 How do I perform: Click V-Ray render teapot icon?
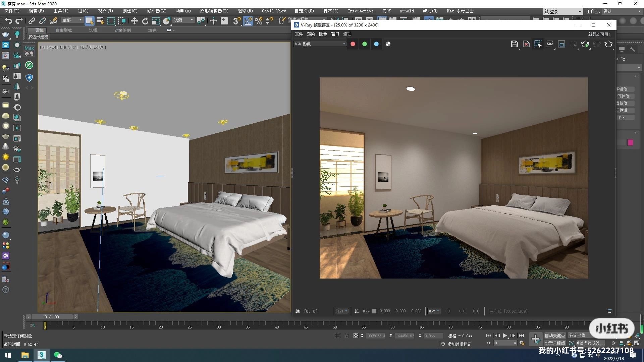[x=608, y=44]
